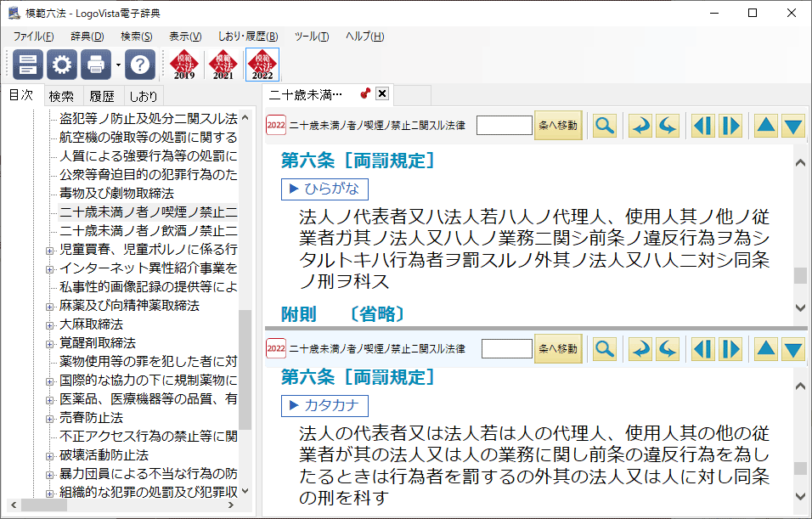Select the 模範六法 2022 dictionary icon
Viewport: 812px width, 519px height.
262,65
